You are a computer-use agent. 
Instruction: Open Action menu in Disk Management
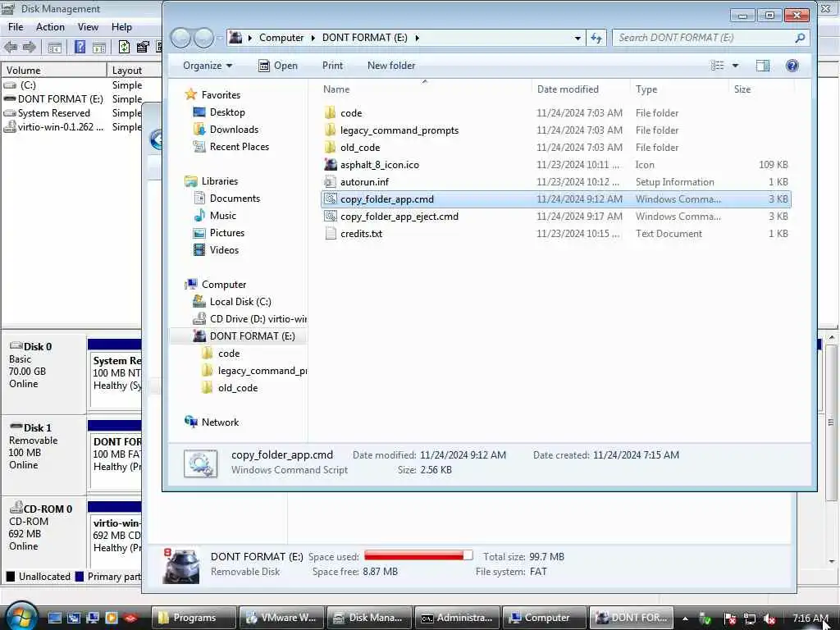50,27
